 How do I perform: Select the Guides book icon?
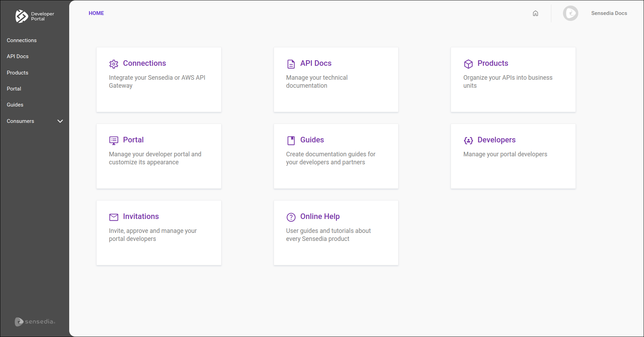coord(291,141)
